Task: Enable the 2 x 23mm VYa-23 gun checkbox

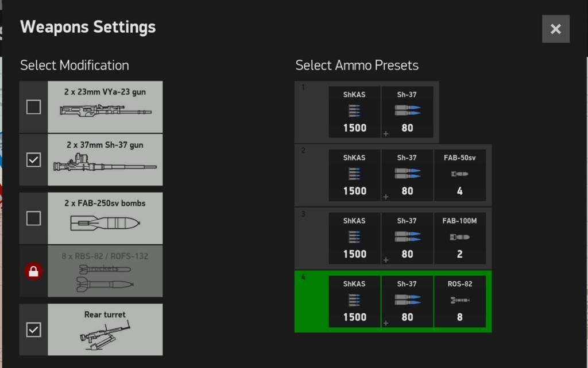Action: [x=34, y=107]
